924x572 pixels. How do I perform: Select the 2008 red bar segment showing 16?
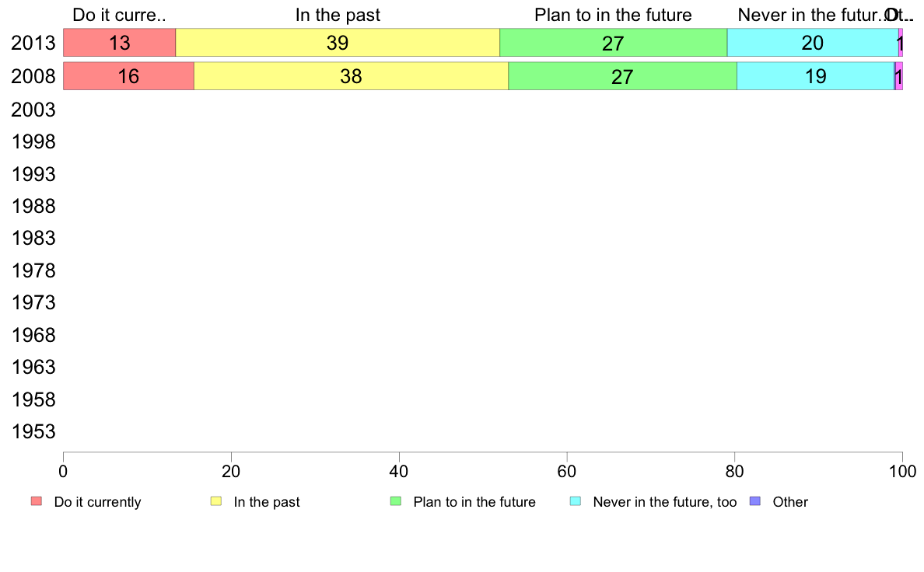tap(128, 76)
